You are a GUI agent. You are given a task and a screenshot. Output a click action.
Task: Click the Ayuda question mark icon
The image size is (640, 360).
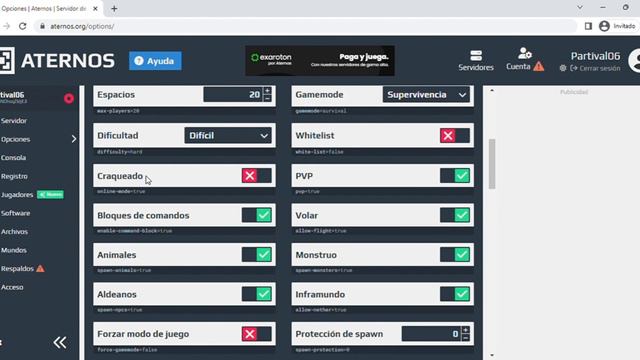[x=139, y=61]
